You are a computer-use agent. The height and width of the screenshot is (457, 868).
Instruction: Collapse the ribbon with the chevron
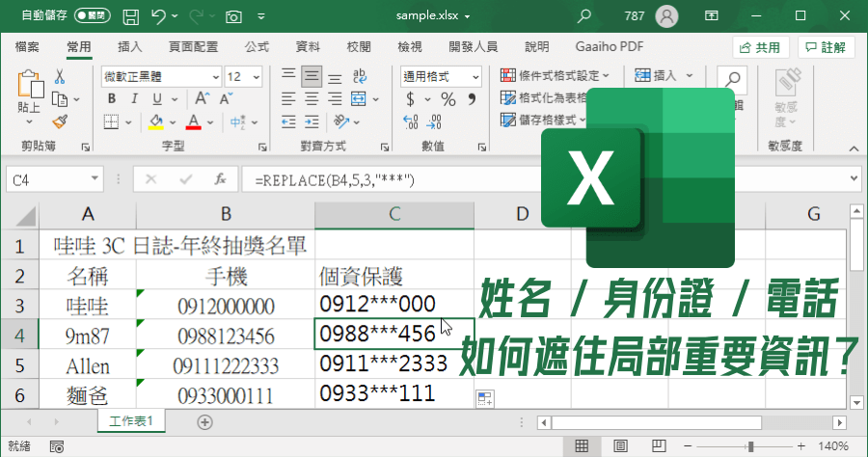pos(854,148)
